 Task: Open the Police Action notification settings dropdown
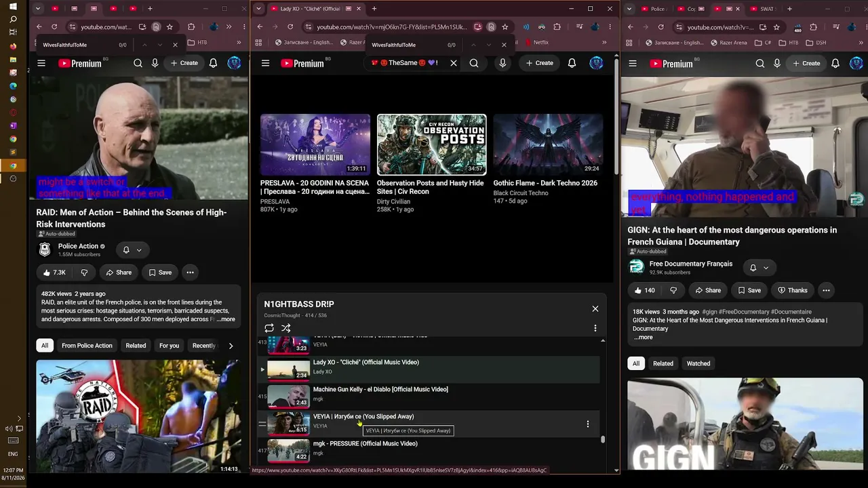pos(132,250)
